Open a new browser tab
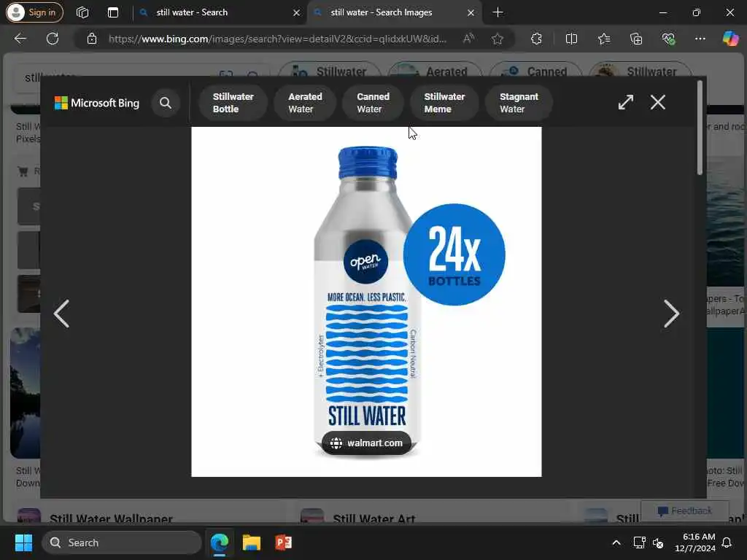The width and height of the screenshot is (747, 560). tap(498, 12)
